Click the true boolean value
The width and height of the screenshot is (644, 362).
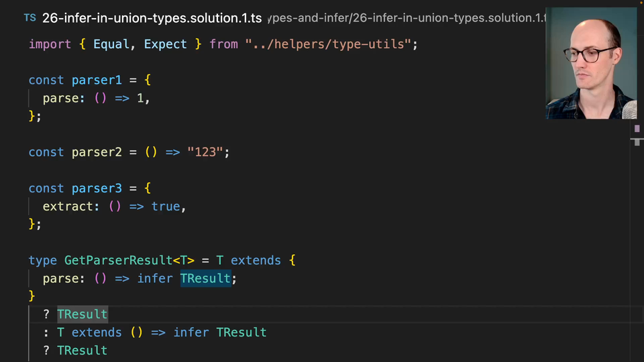point(166,206)
